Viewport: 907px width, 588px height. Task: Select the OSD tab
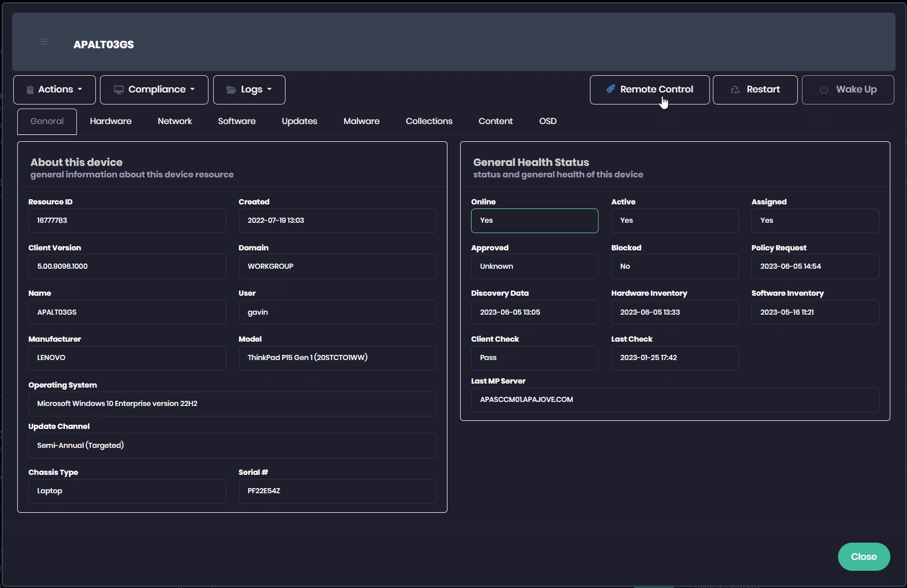(547, 121)
